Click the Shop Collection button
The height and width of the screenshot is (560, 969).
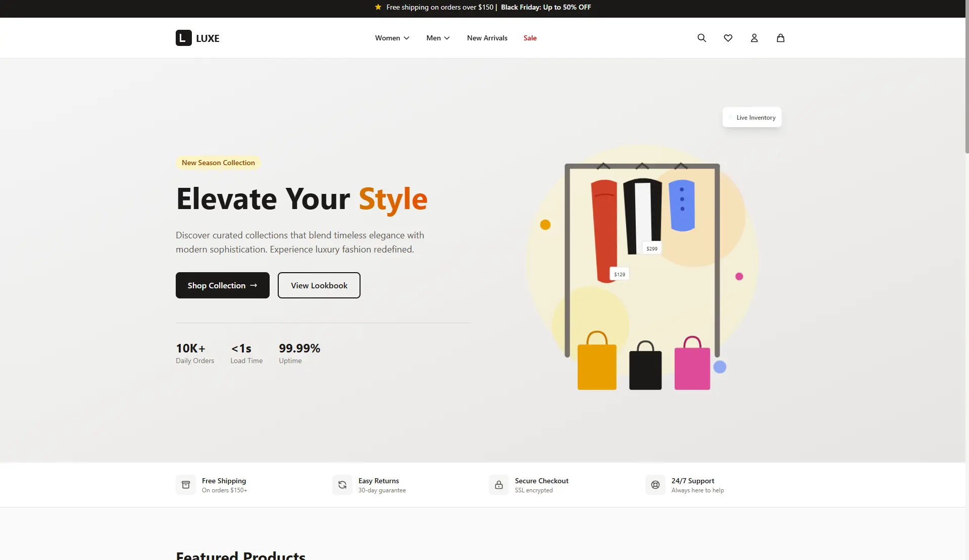(222, 285)
